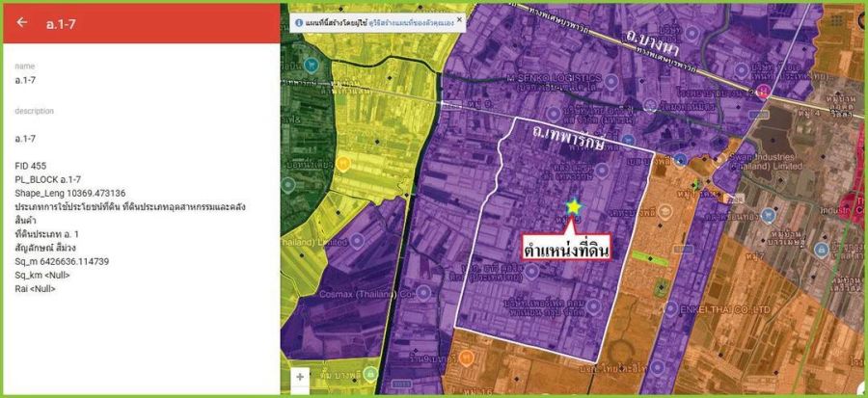
Task: Select the blue lock marker in the eastern grey zone
Action: (822, 250)
